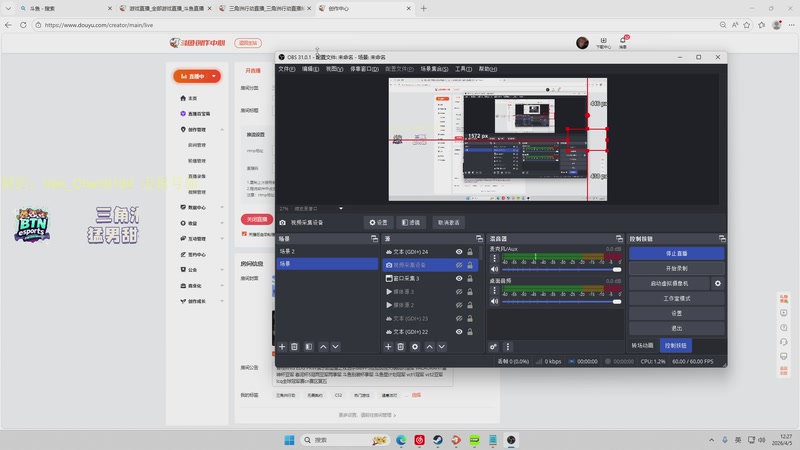Open the 文件(F) menu in OBS
This screenshot has height=450, width=800.
[286, 69]
